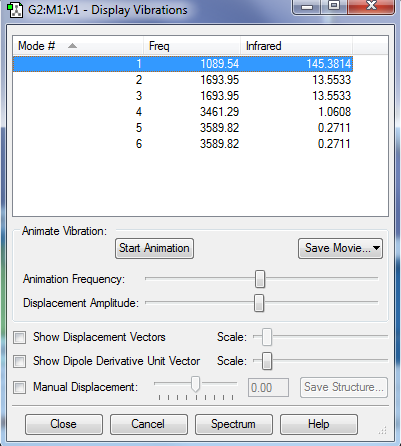Click the Help button
The image size is (401, 446).
coord(319,424)
